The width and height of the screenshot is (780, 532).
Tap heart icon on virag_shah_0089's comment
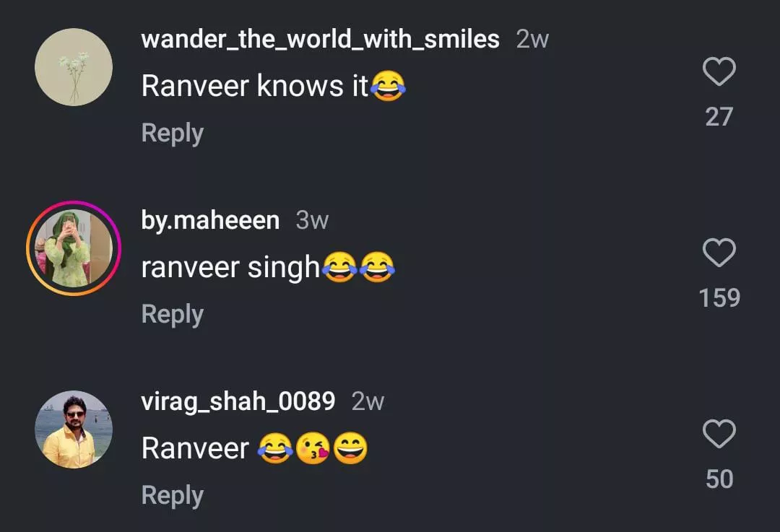[719, 434]
